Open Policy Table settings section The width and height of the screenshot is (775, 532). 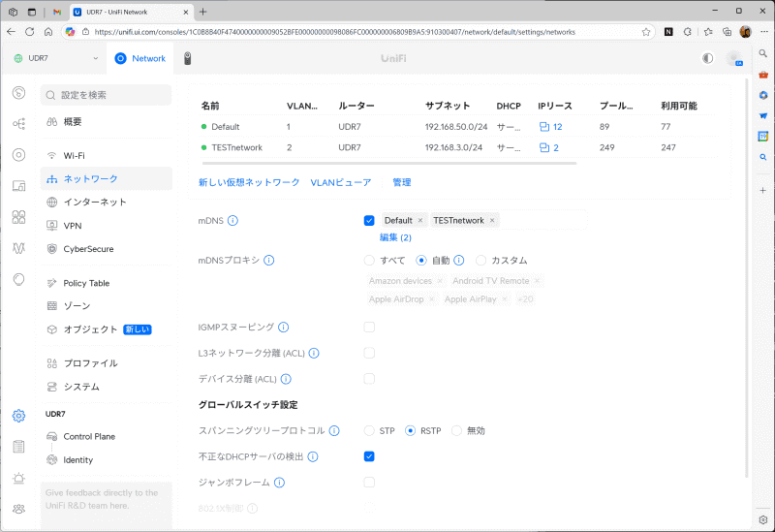[x=107, y=283]
